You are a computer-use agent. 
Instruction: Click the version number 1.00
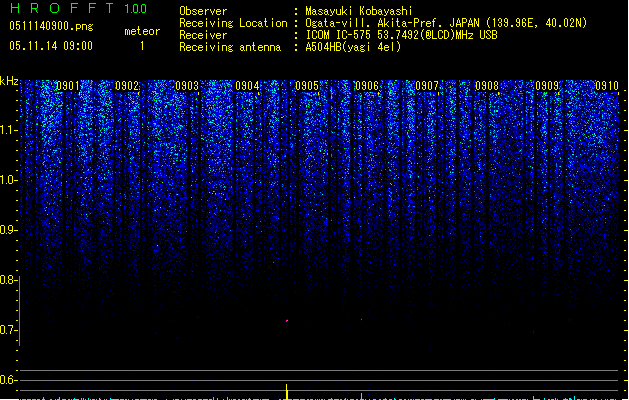tap(136, 9)
